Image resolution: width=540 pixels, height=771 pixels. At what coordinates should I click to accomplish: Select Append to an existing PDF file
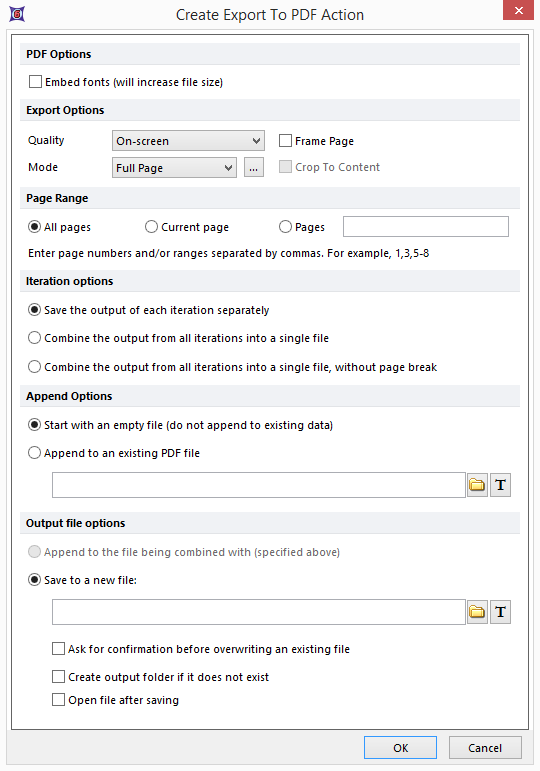34,453
